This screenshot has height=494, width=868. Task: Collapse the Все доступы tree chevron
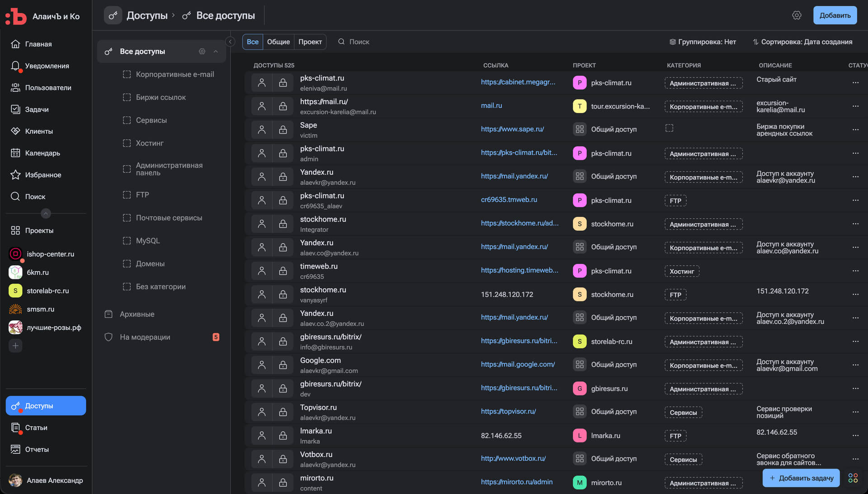pyautogui.click(x=216, y=52)
